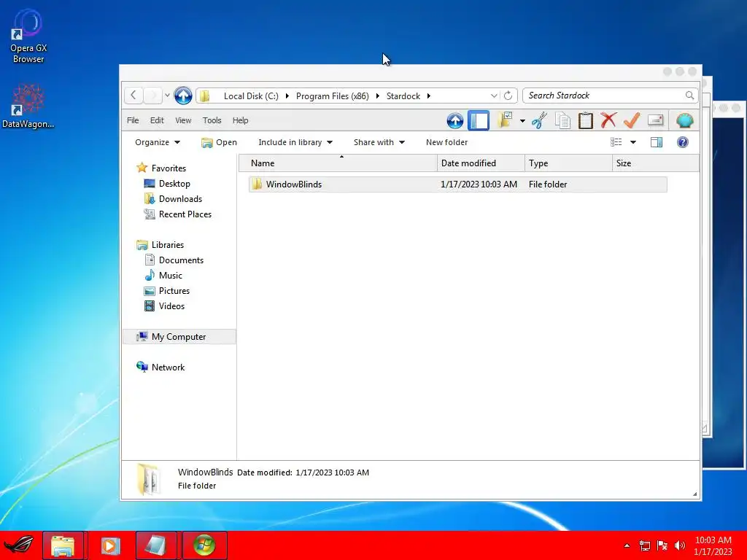The height and width of the screenshot is (560, 747).
Task: Open Music library
Action: (170, 275)
